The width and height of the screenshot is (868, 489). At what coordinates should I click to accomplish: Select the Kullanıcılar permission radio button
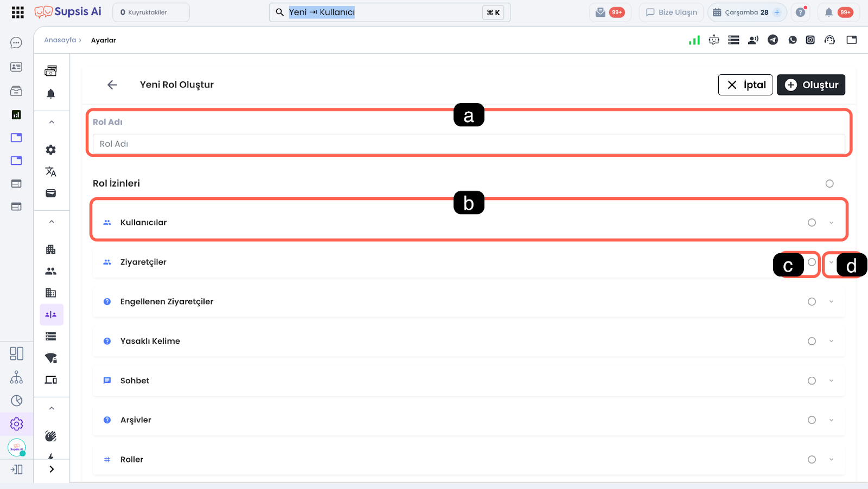point(812,222)
